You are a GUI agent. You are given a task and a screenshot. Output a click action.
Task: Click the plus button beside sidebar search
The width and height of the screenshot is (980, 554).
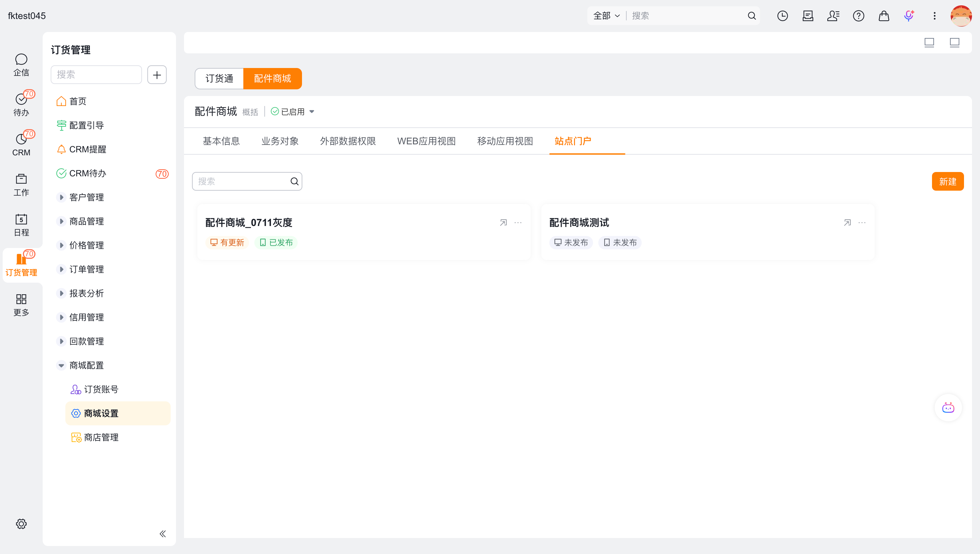[x=157, y=75]
